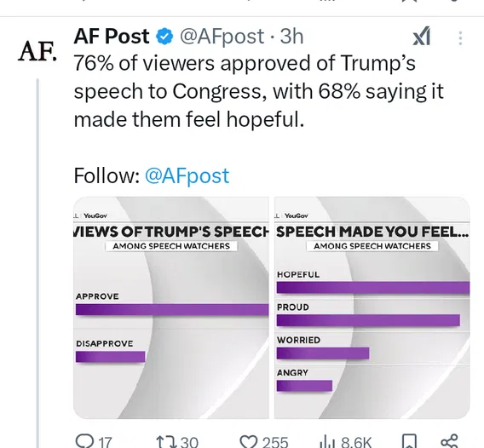The image size is (484, 448).
Task: Click the purple Approve bar
Action: (172, 309)
